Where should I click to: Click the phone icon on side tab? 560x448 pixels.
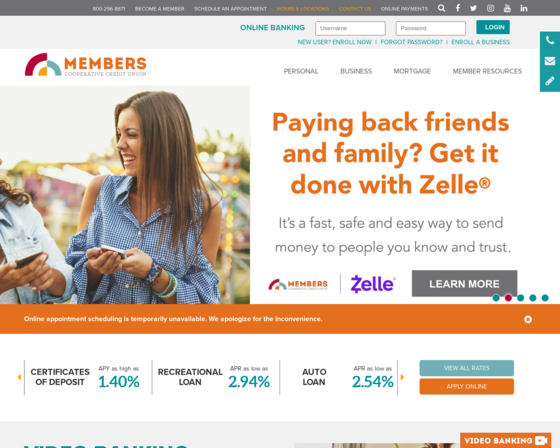(x=550, y=40)
